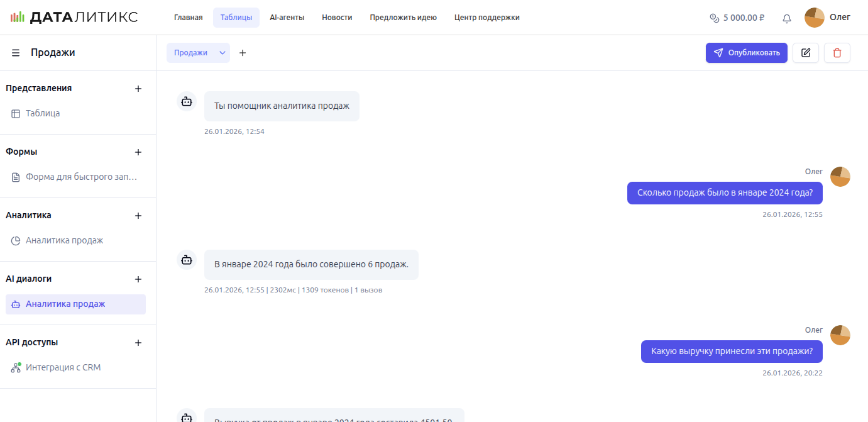868x422 pixels.
Task: Open Центр поддержки menu item
Action: (x=486, y=18)
